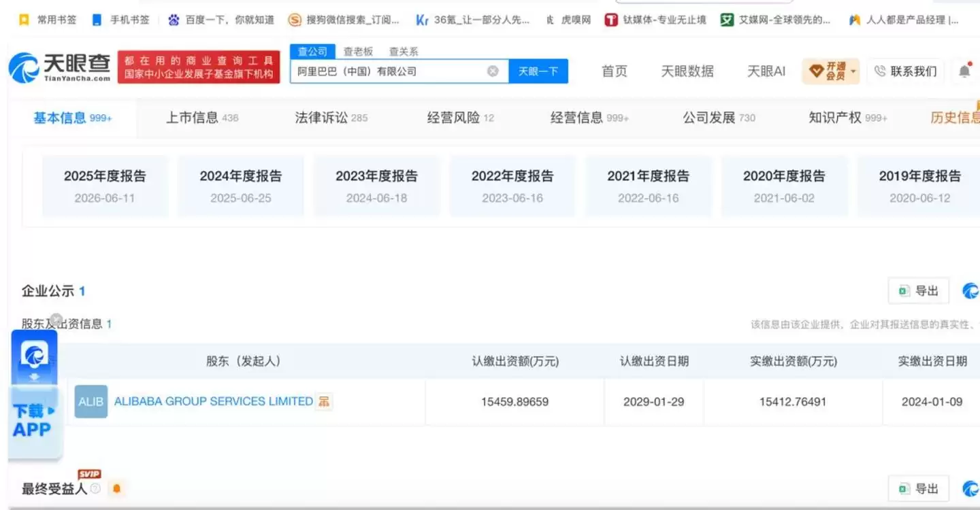Open 艾媒网 bookmark green icon
Viewport: 980px width, 510px height.
pyautogui.click(x=727, y=20)
